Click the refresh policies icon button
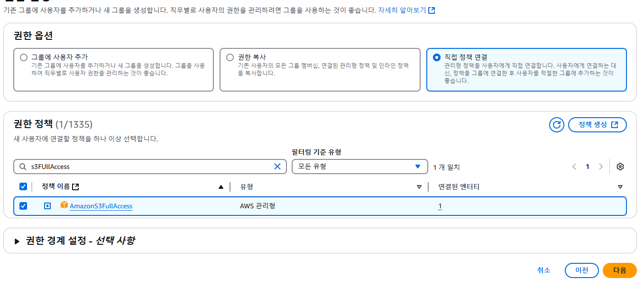 click(557, 125)
